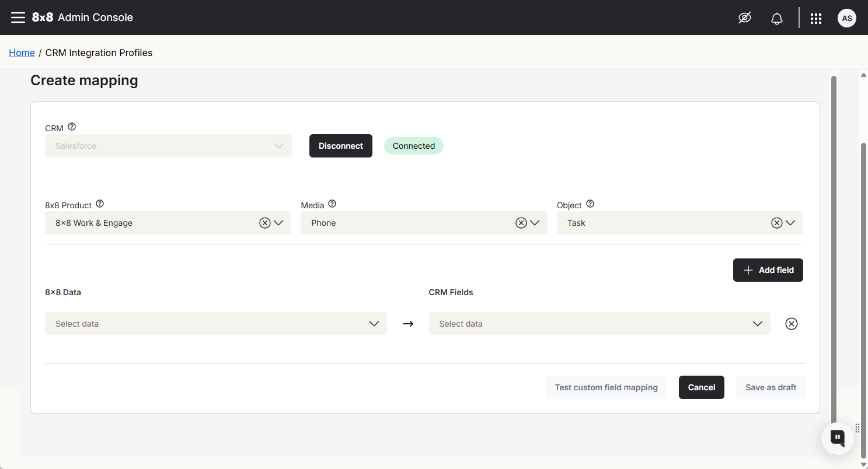868x469 pixels.
Task: Show help for the Media label
Action: pyautogui.click(x=332, y=204)
